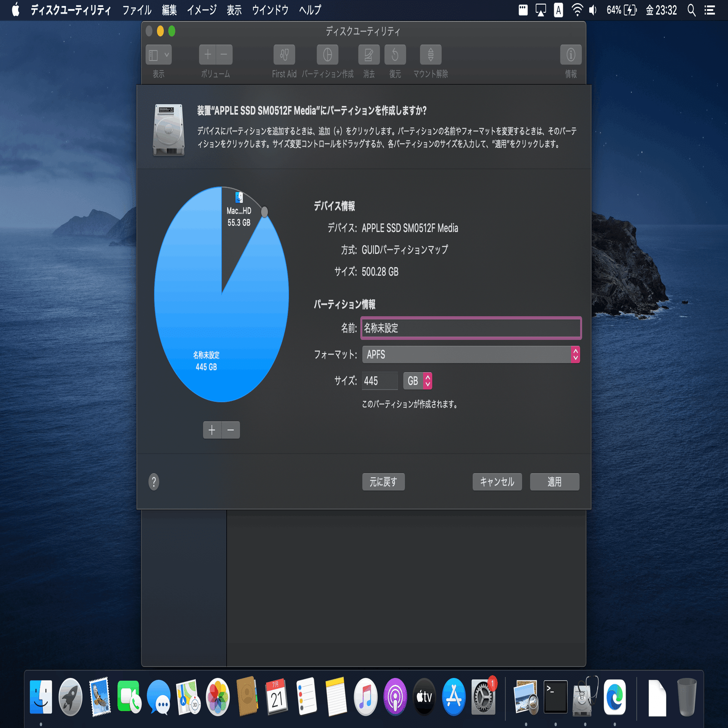728x728 pixels.
Task: Add a partition with the plus button
Action: pos(212,430)
